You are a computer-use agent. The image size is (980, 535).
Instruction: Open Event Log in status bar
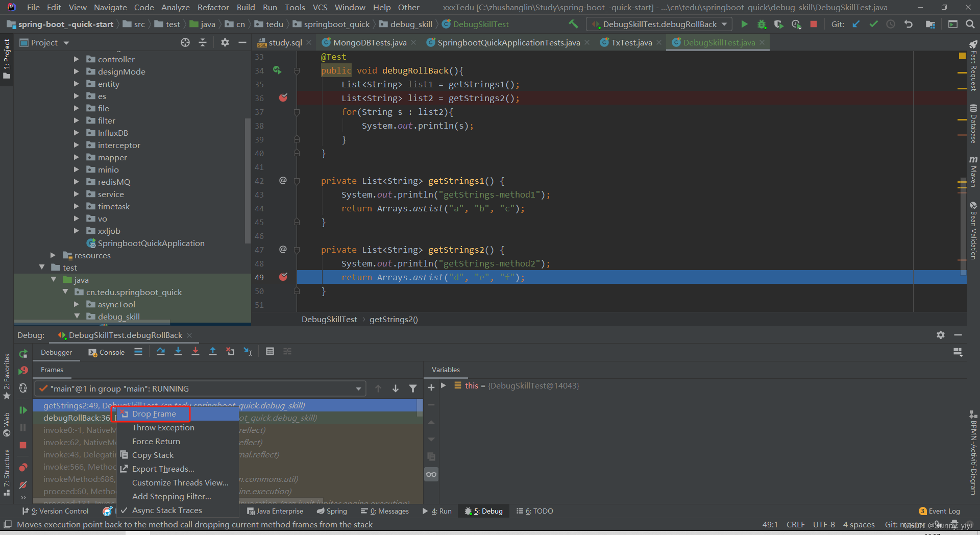(x=939, y=511)
